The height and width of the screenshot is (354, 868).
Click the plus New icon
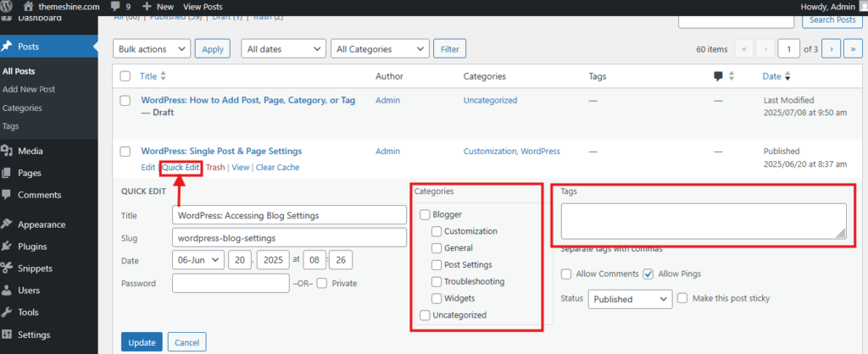pyautogui.click(x=147, y=7)
